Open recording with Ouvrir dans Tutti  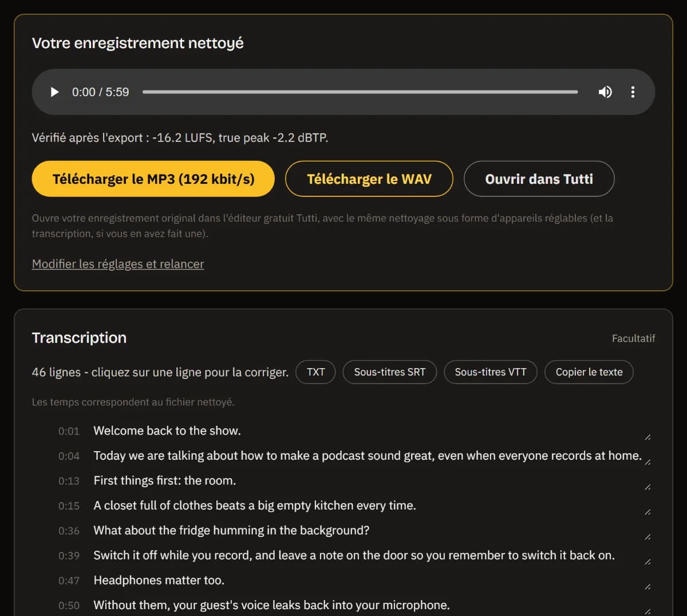pyautogui.click(x=539, y=179)
